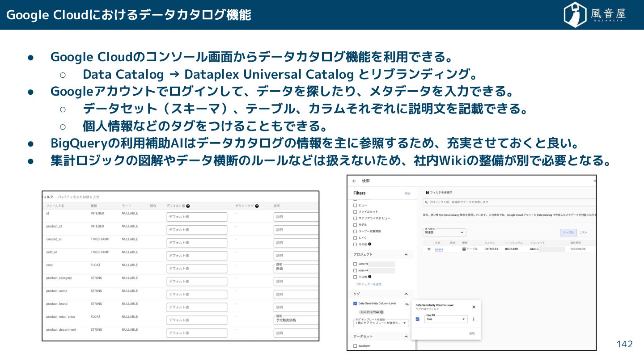Star the users search result

click(429, 249)
